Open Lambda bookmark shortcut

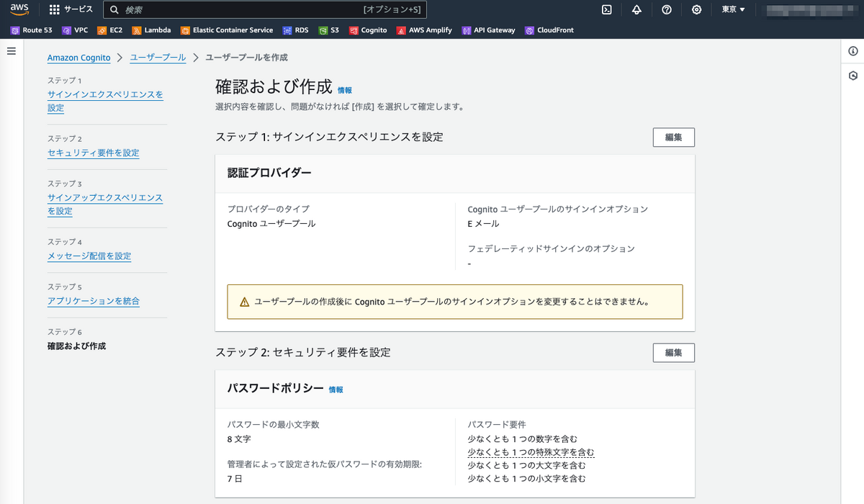click(x=151, y=30)
